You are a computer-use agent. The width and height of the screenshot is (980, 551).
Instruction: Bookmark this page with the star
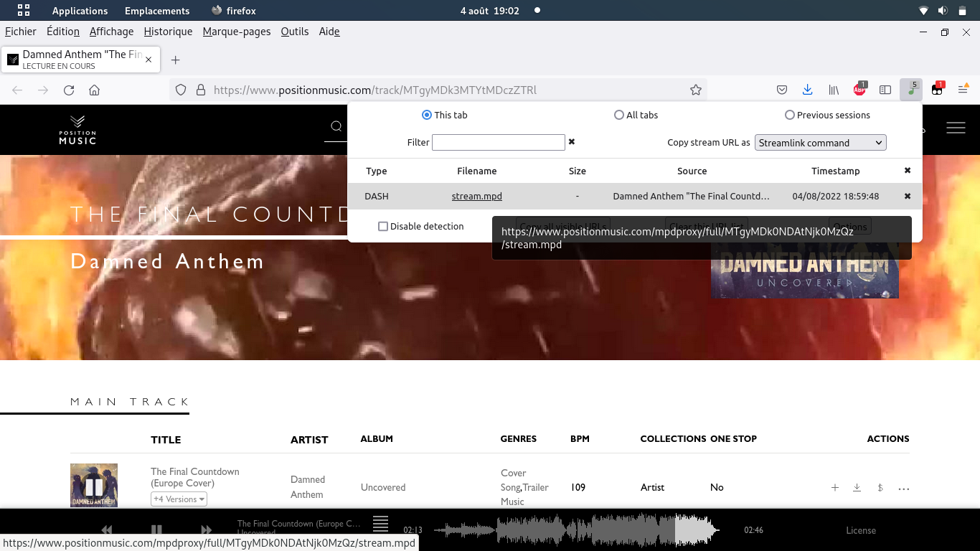coord(695,90)
